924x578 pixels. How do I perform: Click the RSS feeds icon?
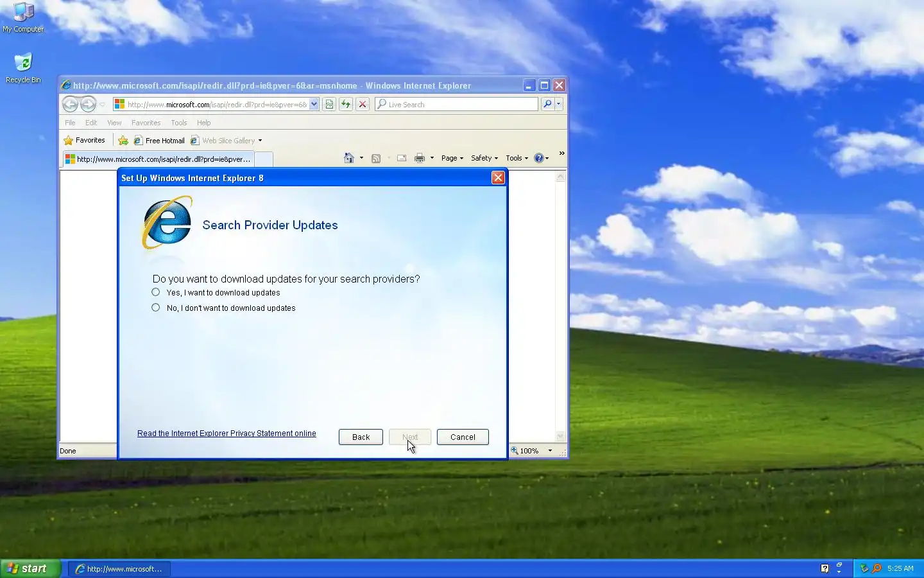(376, 158)
